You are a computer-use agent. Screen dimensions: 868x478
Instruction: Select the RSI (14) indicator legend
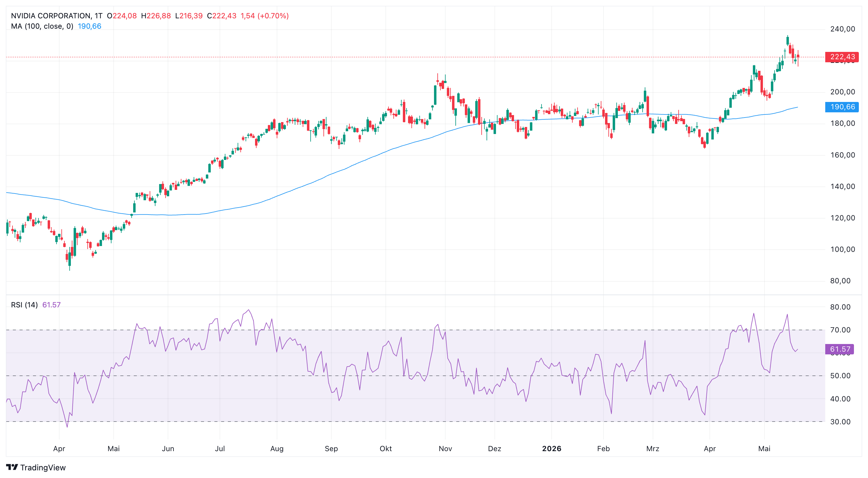24,305
